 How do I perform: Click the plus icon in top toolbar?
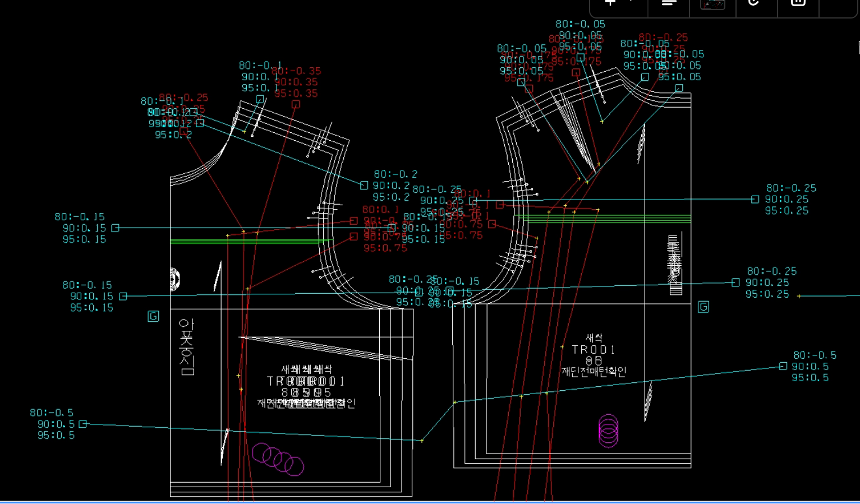click(x=610, y=2)
